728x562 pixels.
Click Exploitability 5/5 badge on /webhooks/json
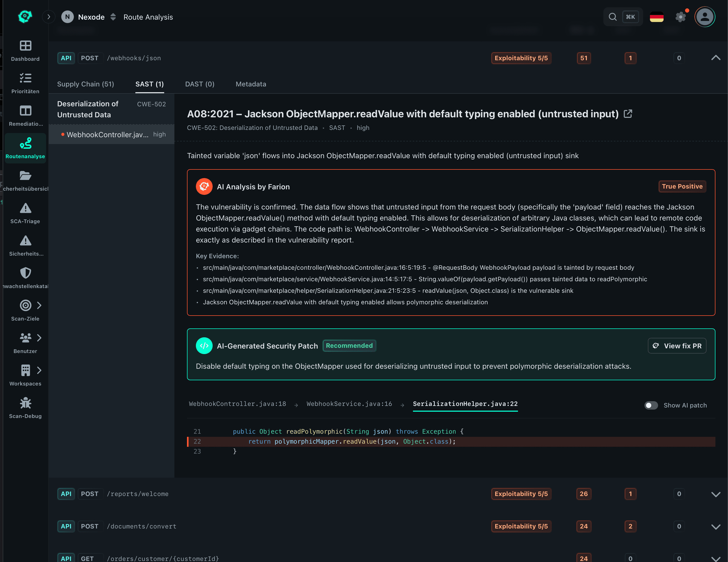(521, 58)
